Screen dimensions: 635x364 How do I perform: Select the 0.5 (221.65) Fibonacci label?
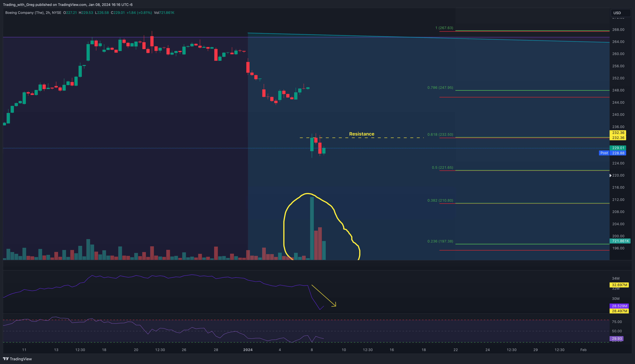(x=442, y=168)
